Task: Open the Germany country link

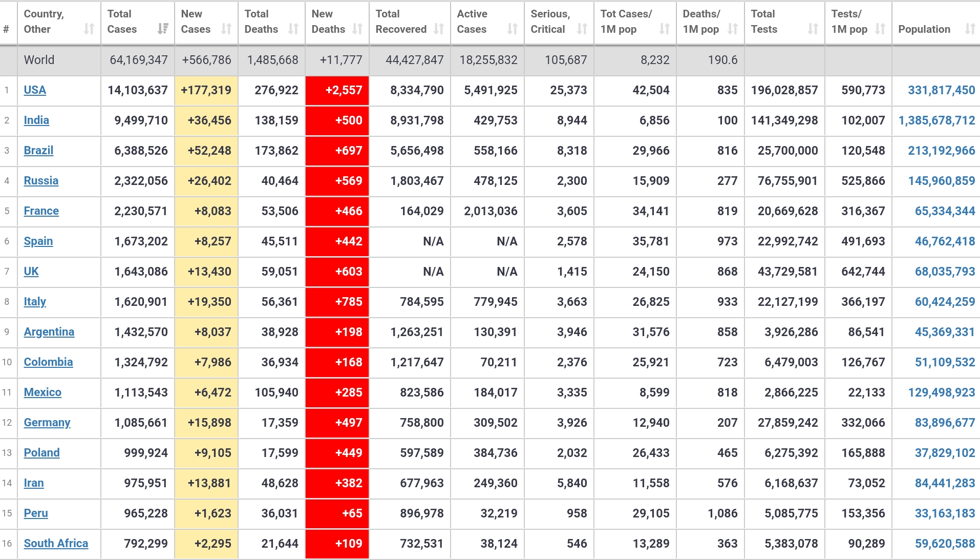Action: coord(47,423)
